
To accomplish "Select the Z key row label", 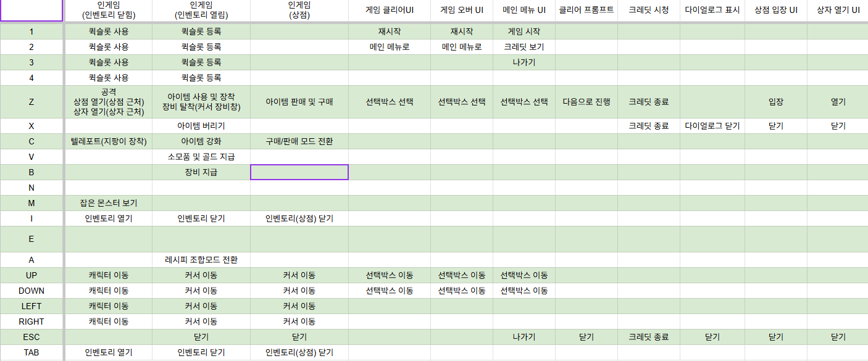I will (x=31, y=102).
